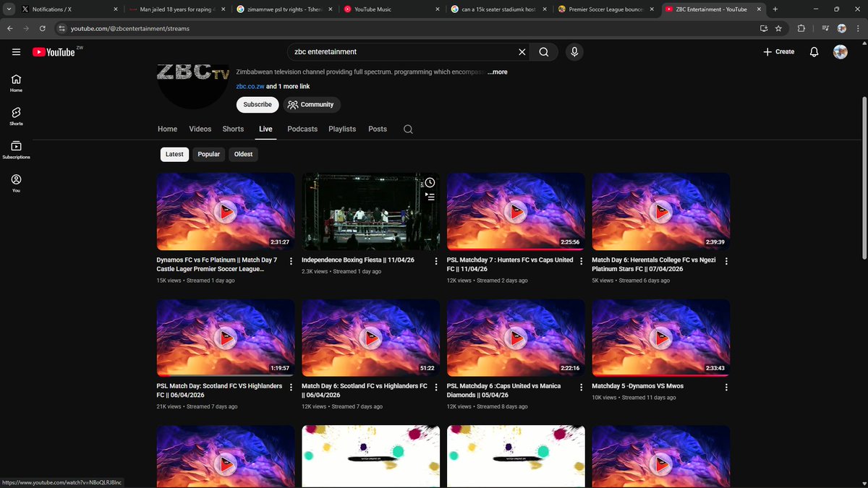Open Shorts in the sidebar

coord(16,116)
